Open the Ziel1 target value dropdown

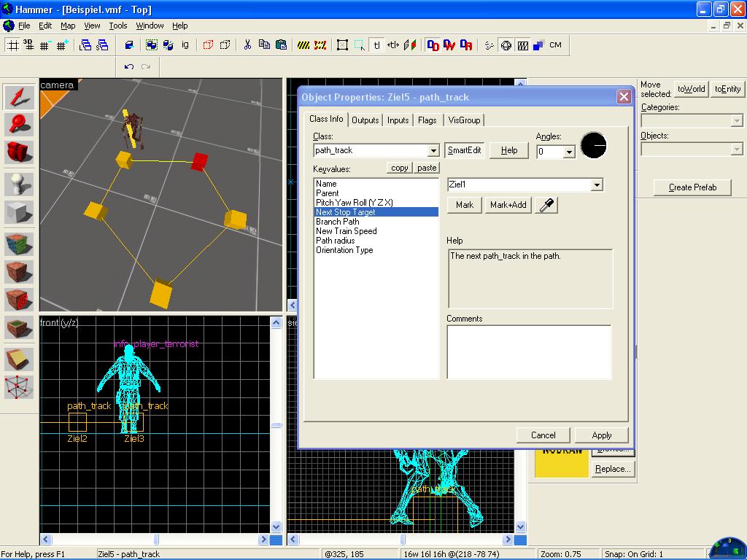(x=597, y=184)
